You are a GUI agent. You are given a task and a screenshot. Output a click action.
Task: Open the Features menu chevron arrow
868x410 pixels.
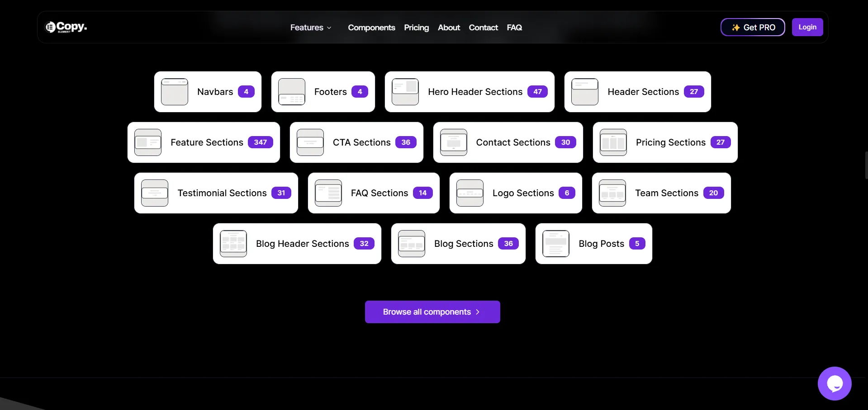click(329, 28)
